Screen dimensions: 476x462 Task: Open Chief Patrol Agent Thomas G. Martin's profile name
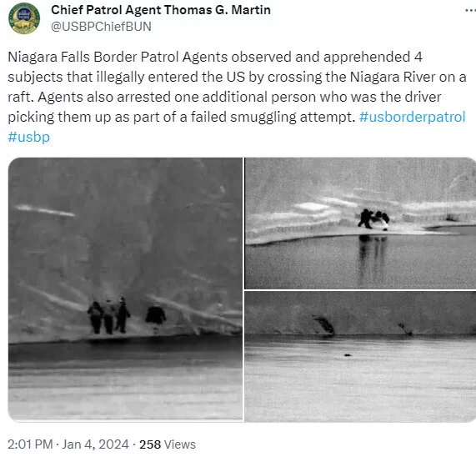(161, 10)
